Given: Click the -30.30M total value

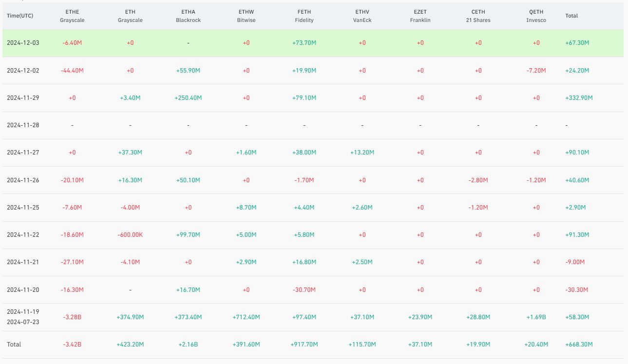Looking at the screenshot, I should 577,290.
